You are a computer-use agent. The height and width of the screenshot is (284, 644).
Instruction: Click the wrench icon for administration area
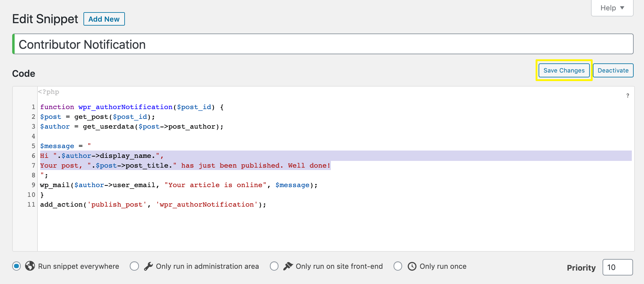(148, 266)
